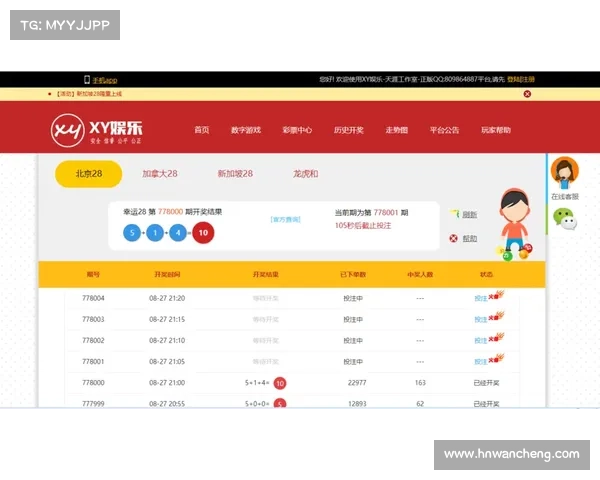Click the red result ball 10

(203, 233)
